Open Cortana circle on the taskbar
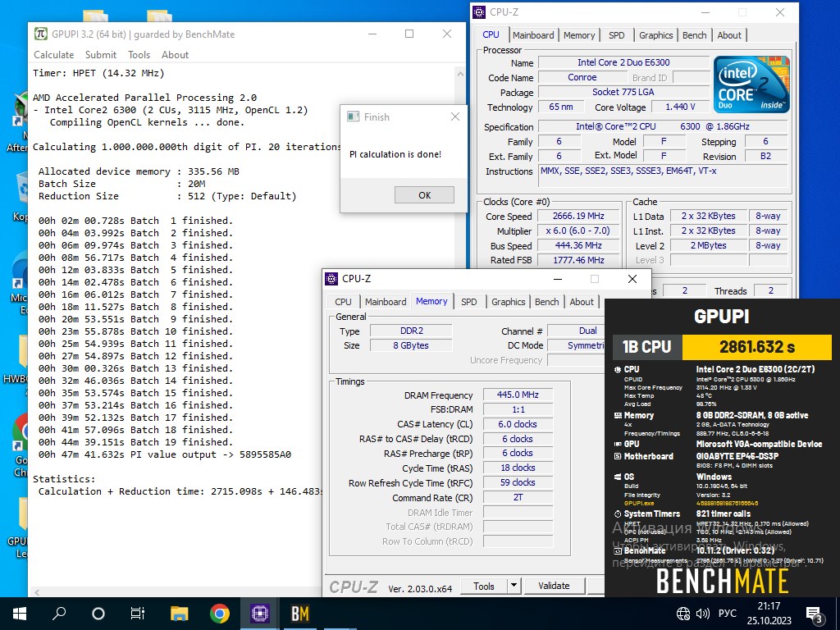Screen dimensions: 840x630 [x=98, y=614]
